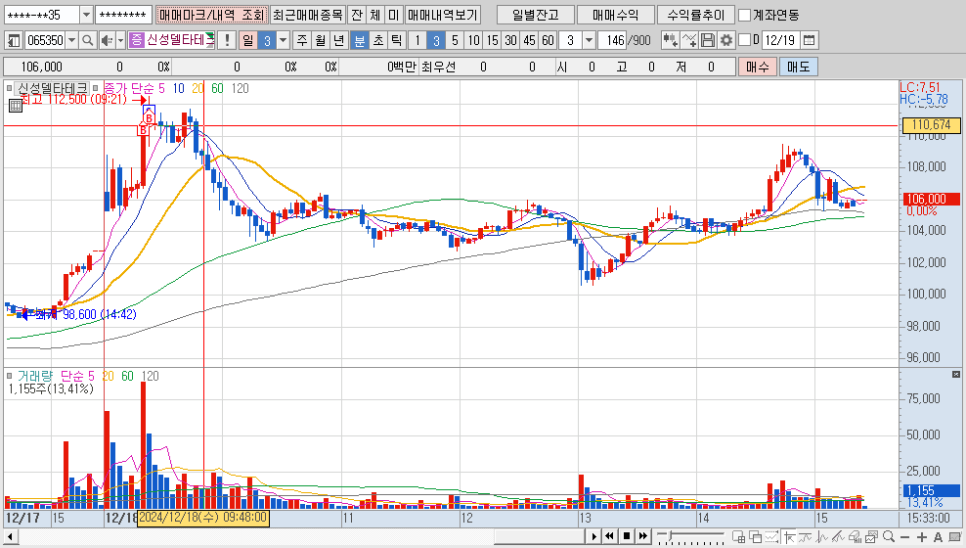
Task: Toggle the 분 minute chart button
Action: (x=359, y=40)
